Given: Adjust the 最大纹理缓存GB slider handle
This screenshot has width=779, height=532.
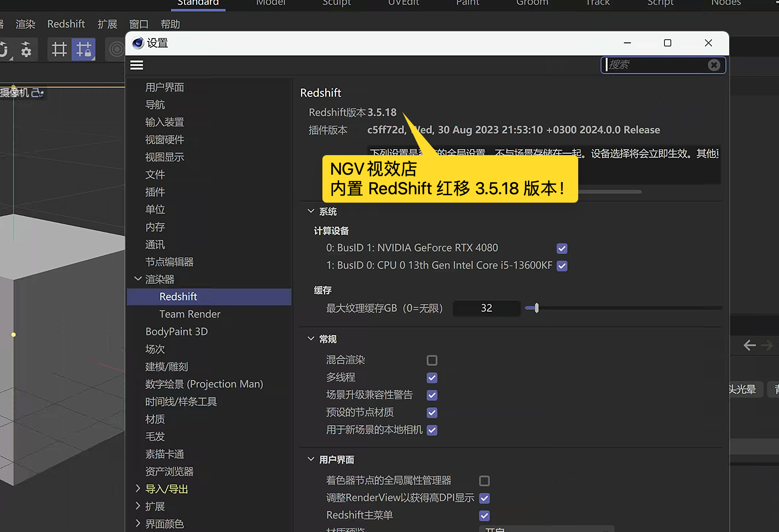Looking at the screenshot, I should click(x=537, y=308).
